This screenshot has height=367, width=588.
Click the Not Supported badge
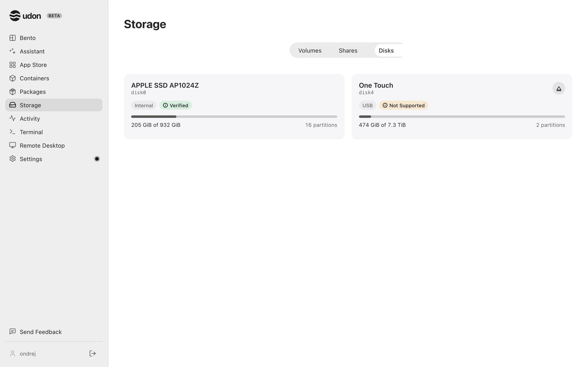click(x=403, y=105)
